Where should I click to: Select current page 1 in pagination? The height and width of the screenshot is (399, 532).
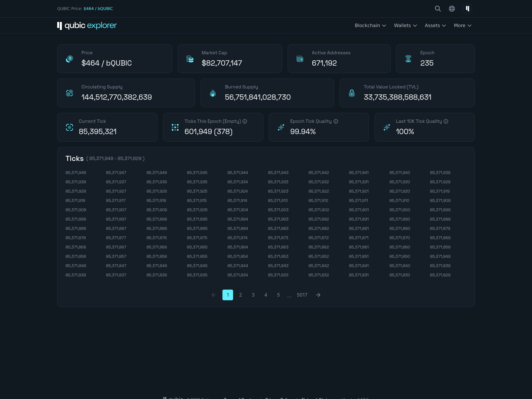pos(228,295)
